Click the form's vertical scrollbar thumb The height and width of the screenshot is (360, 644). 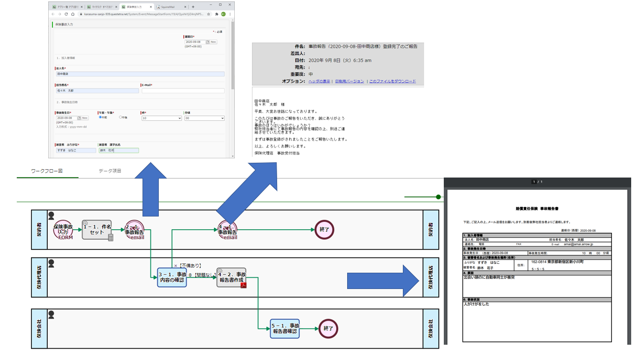click(233, 56)
